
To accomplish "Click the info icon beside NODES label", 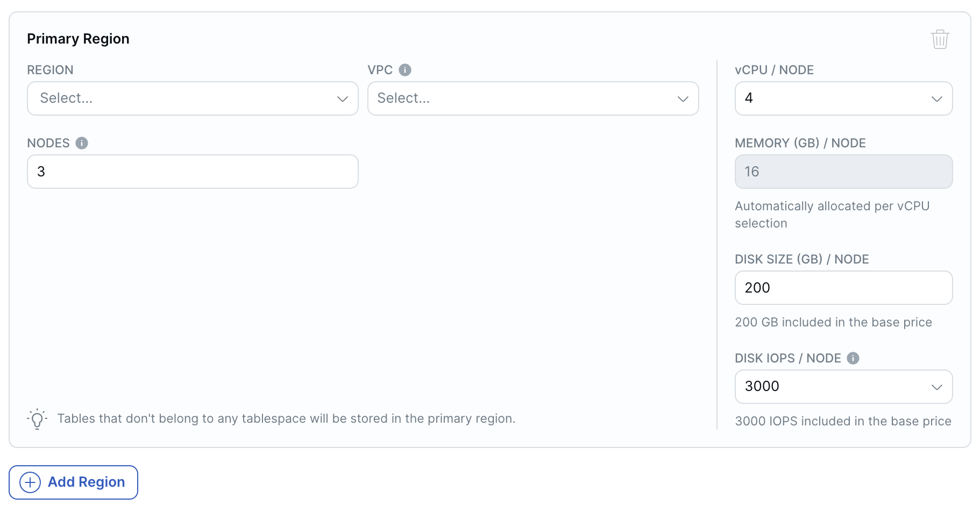I will [x=81, y=143].
